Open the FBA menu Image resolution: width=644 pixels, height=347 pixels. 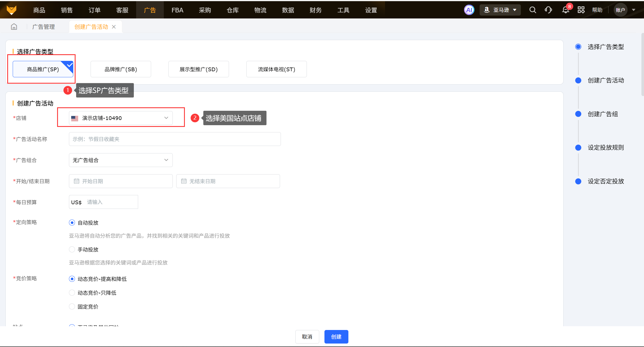(177, 10)
